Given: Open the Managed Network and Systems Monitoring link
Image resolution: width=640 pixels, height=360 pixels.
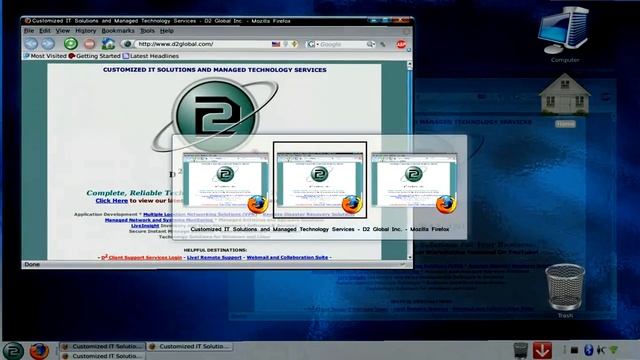Looking at the screenshot, I should (159, 220).
